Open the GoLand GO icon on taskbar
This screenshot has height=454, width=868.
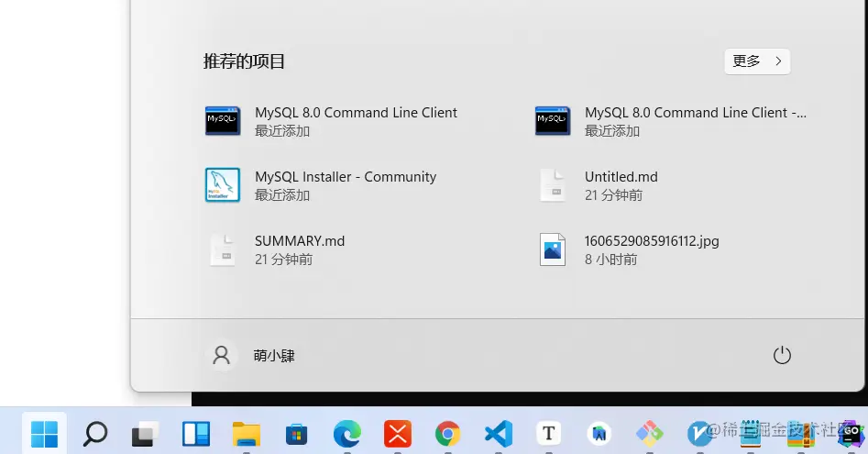tap(851, 434)
